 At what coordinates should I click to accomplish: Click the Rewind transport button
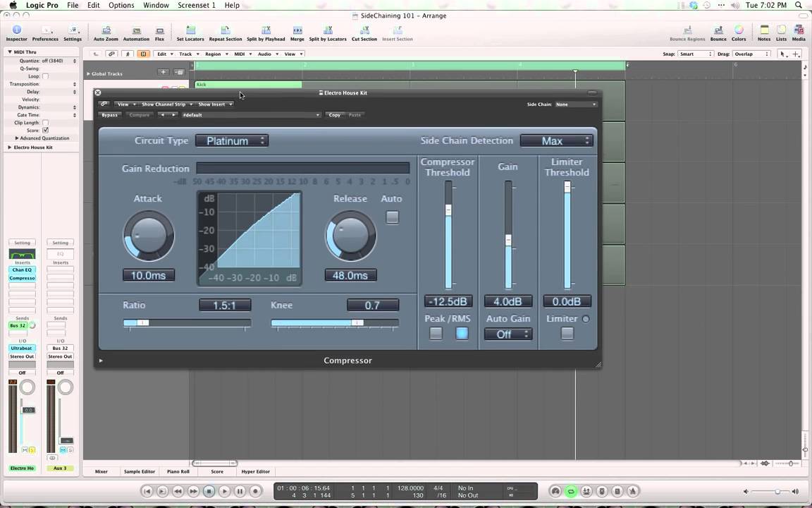[178, 491]
